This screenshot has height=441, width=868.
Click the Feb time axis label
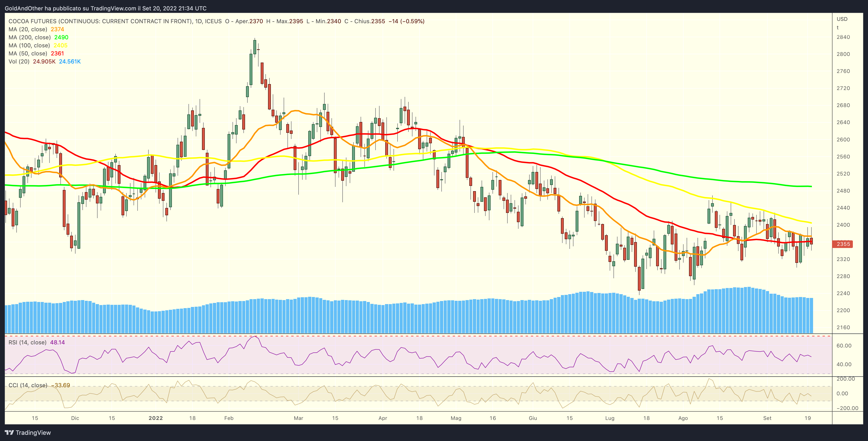tap(229, 418)
